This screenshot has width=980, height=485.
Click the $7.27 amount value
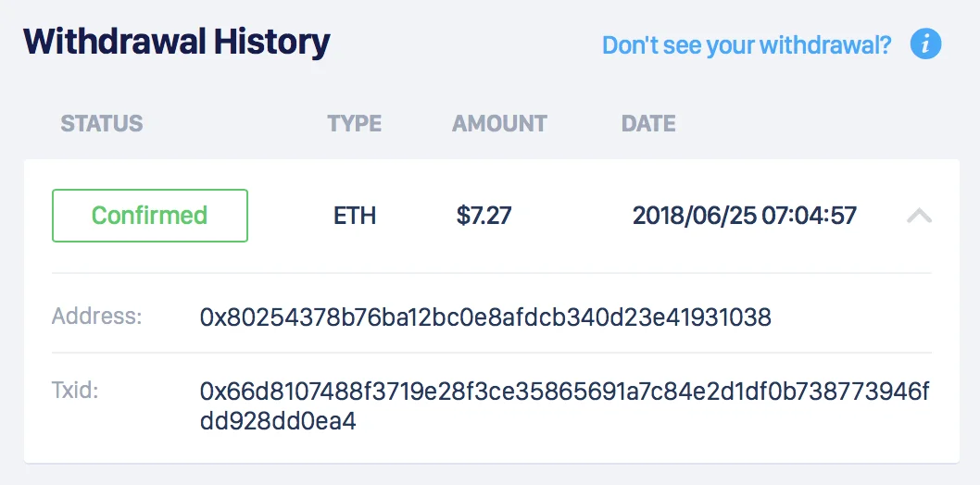point(484,216)
